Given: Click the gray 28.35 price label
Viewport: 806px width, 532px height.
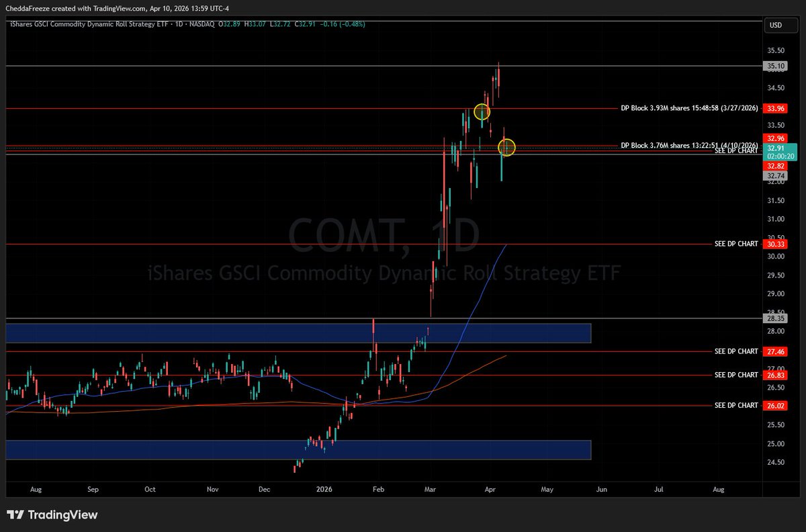Looking at the screenshot, I should pos(776,318).
